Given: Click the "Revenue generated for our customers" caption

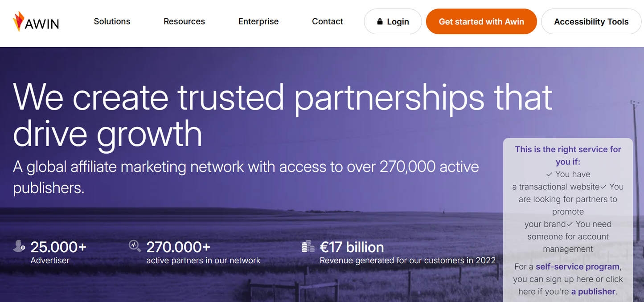Looking at the screenshot, I should point(407,261).
